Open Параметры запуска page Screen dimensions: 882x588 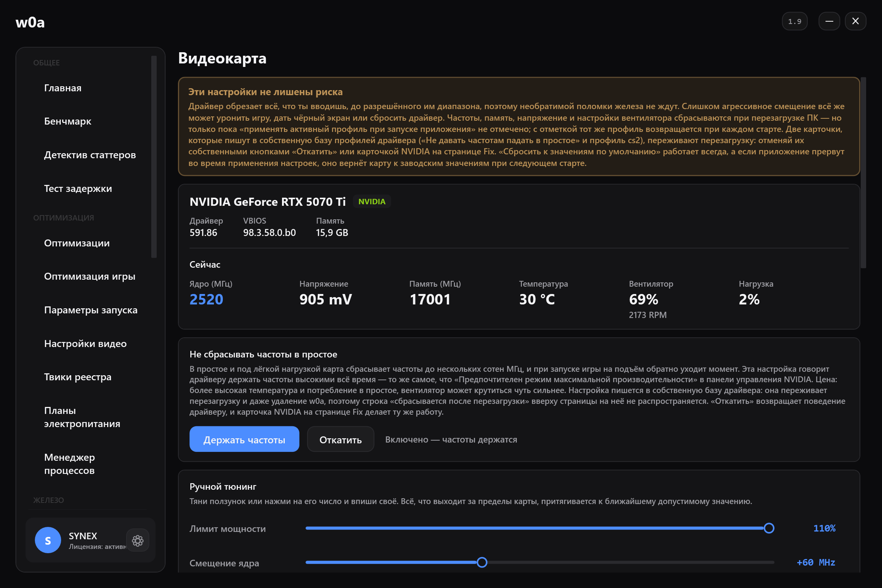tap(91, 310)
